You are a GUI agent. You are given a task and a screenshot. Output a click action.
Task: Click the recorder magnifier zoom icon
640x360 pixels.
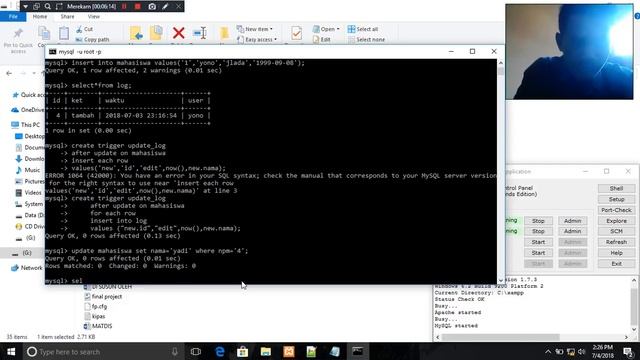47,7
